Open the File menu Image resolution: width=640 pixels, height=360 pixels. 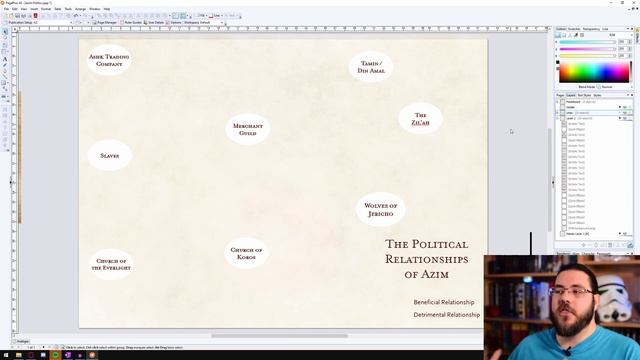click(6, 9)
